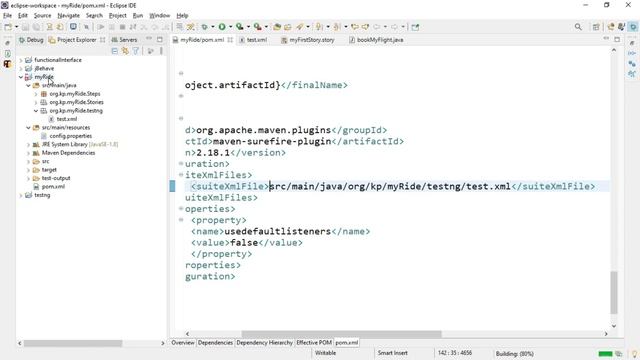Select the test-output folder
The height and width of the screenshot is (360, 640).
click(56, 178)
